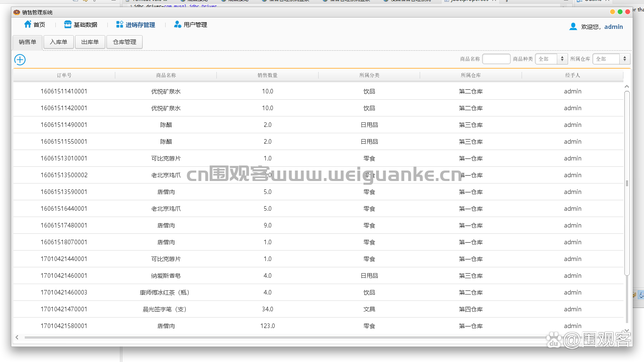Switch to the 出库单 tab
This screenshot has height=362, width=644.
[x=90, y=42]
